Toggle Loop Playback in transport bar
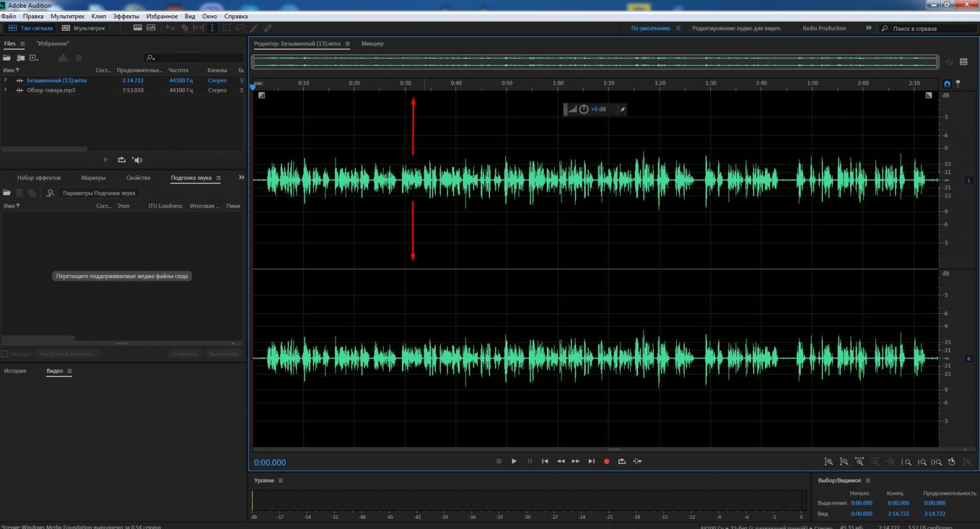The image size is (980, 529). (622, 461)
